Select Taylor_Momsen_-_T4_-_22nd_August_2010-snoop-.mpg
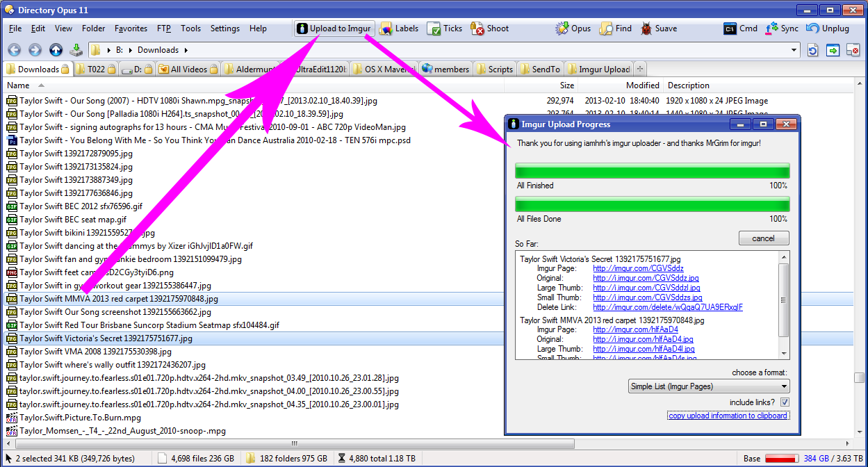The height and width of the screenshot is (467, 868). click(123, 431)
